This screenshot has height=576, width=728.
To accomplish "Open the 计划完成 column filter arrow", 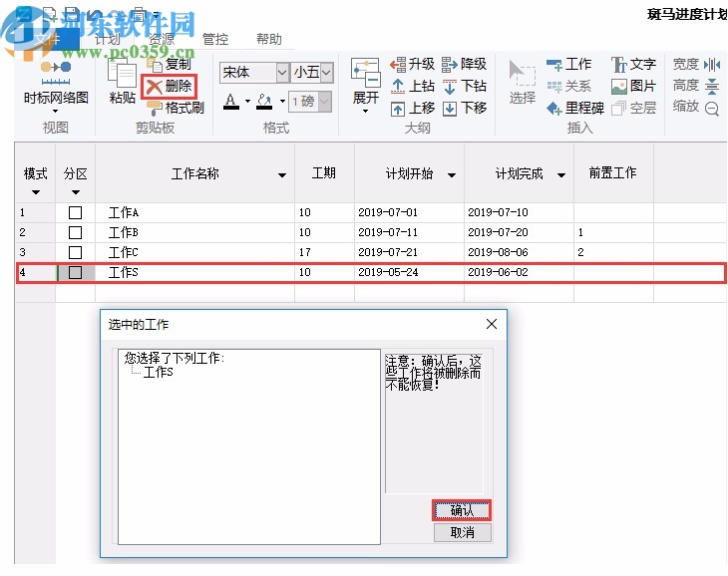I will [560, 175].
